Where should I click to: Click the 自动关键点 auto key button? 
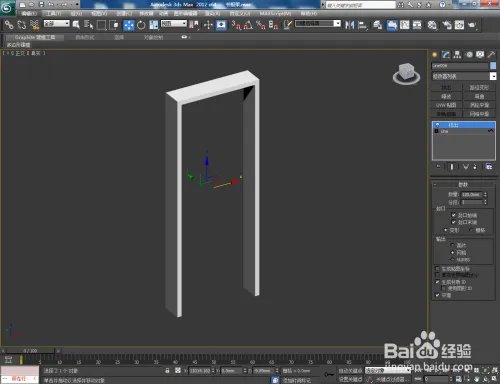tap(350, 371)
